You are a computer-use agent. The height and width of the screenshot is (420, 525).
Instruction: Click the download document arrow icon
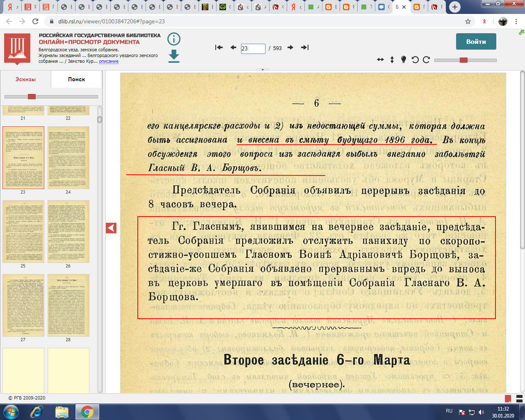pos(174,56)
